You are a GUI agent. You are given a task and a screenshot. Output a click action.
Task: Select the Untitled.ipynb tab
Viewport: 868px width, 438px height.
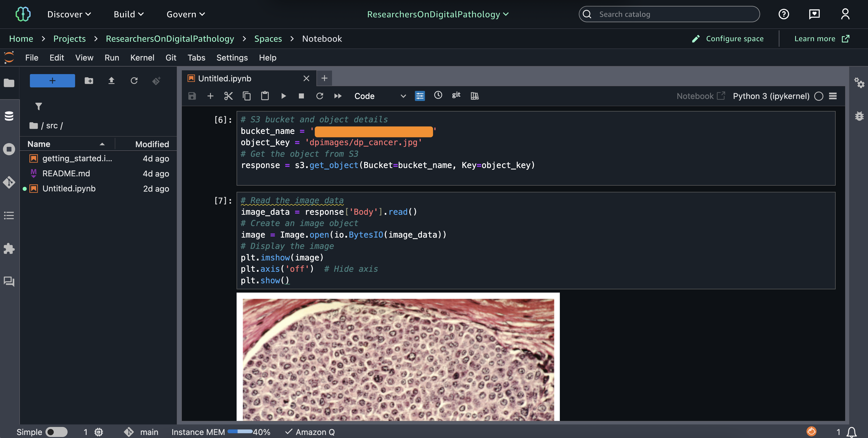pos(225,79)
